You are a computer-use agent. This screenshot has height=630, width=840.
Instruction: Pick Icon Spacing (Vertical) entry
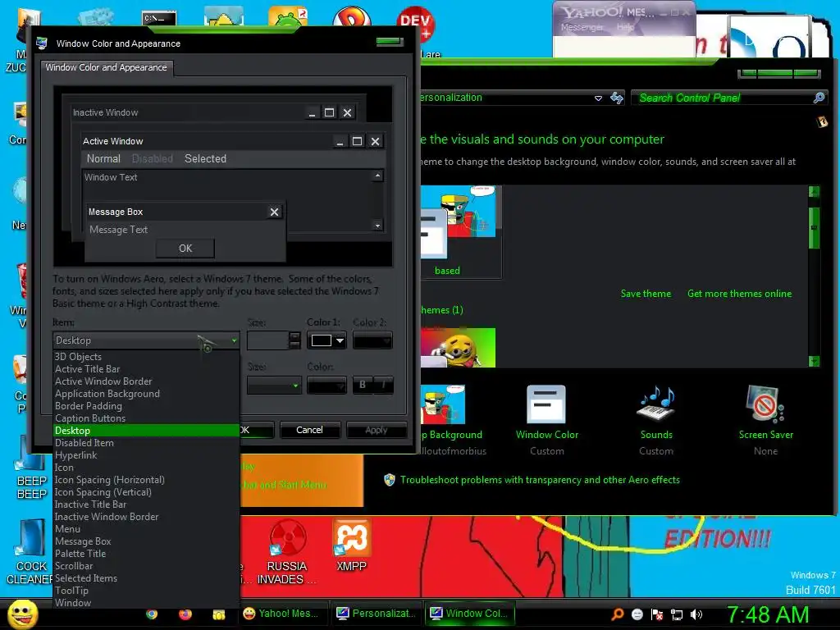click(x=146, y=492)
